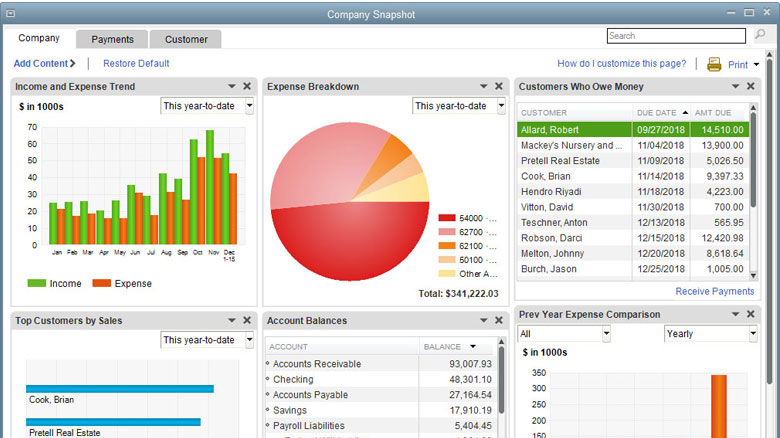This screenshot has width=780, height=438.
Task: Open Income trend date range dropdown
Action: tap(207, 106)
